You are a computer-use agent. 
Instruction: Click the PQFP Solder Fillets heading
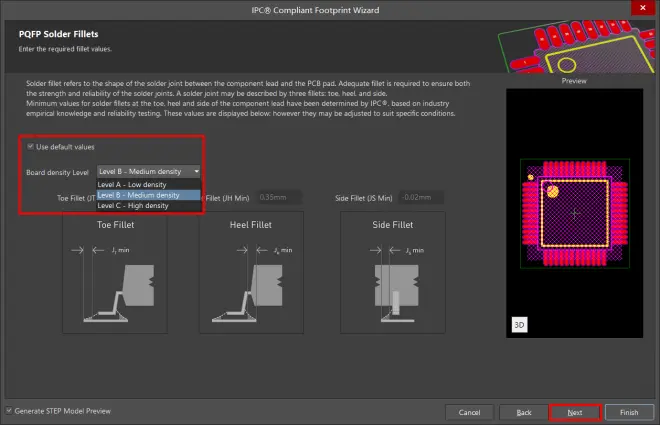pos(59,34)
